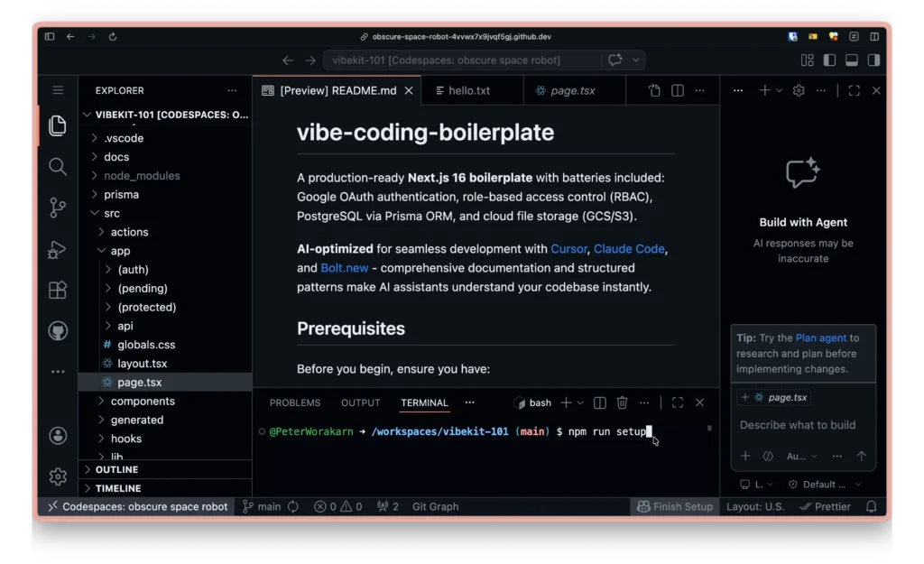Image resolution: width=924 pixels, height=564 pixels.
Task: Toggle the primary side bar
Action: tap(829, 60)
